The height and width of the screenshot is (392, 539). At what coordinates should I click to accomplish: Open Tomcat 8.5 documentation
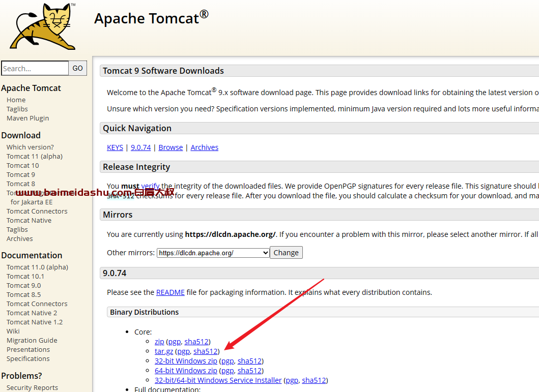point(24,295)
